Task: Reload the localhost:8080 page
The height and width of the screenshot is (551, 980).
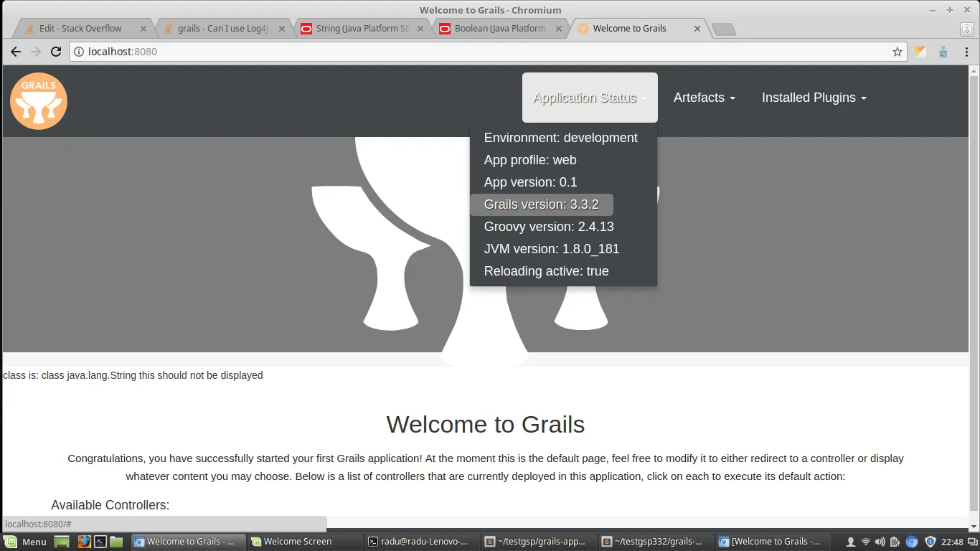Action: point(56,52)
